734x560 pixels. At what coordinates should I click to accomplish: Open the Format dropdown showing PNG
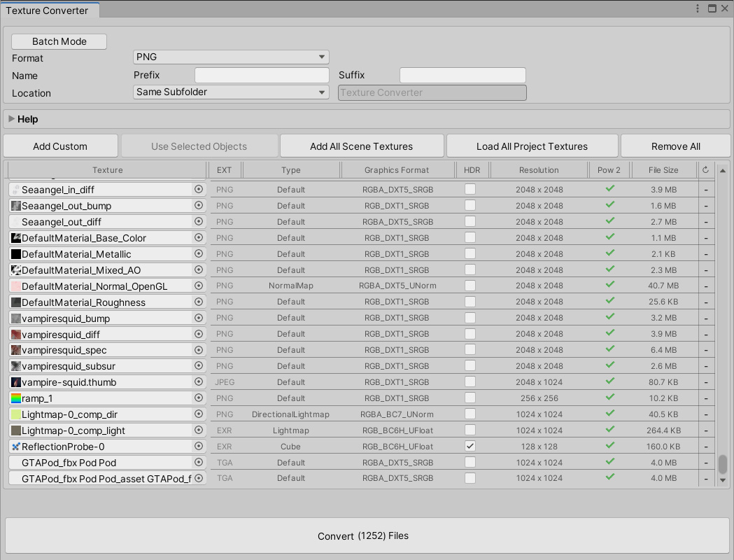click(231, 57)
